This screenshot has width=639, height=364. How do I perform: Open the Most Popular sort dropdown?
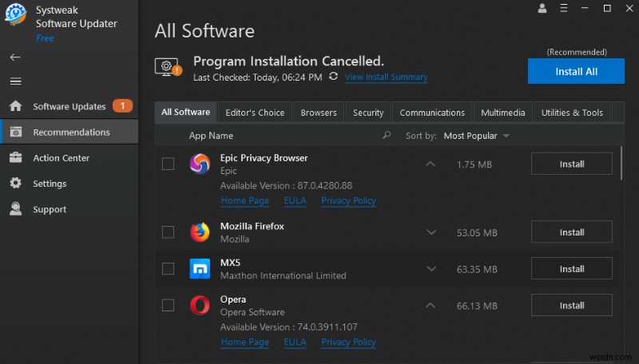(476, 136)
